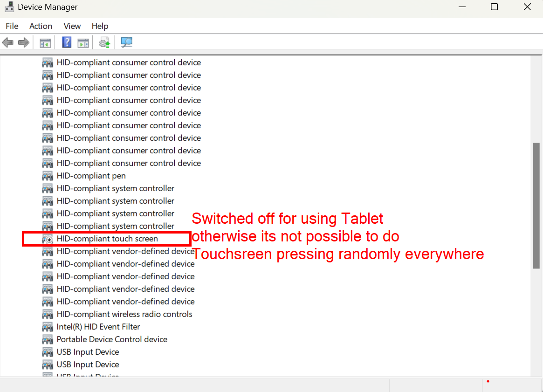Toggle the console tree pane icon
Image resolution: width=543 pixels, height=392 pixels.
click(x=45, y=43)
